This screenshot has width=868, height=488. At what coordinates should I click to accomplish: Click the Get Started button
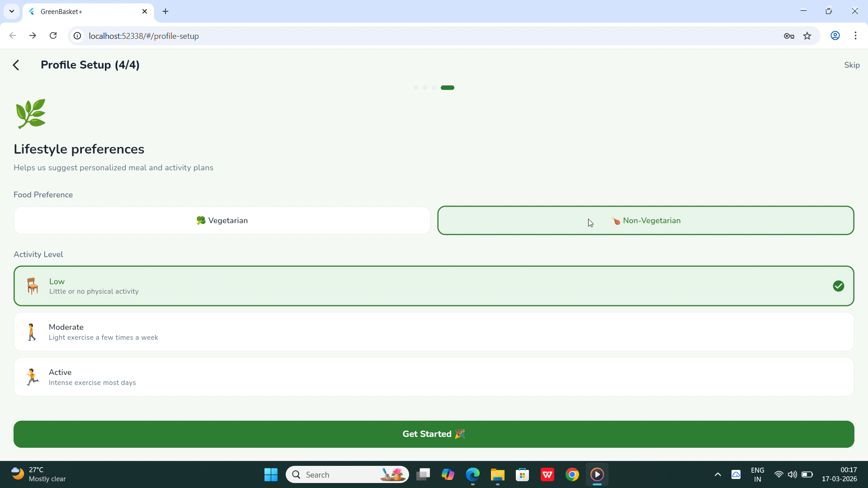[434, 434]
